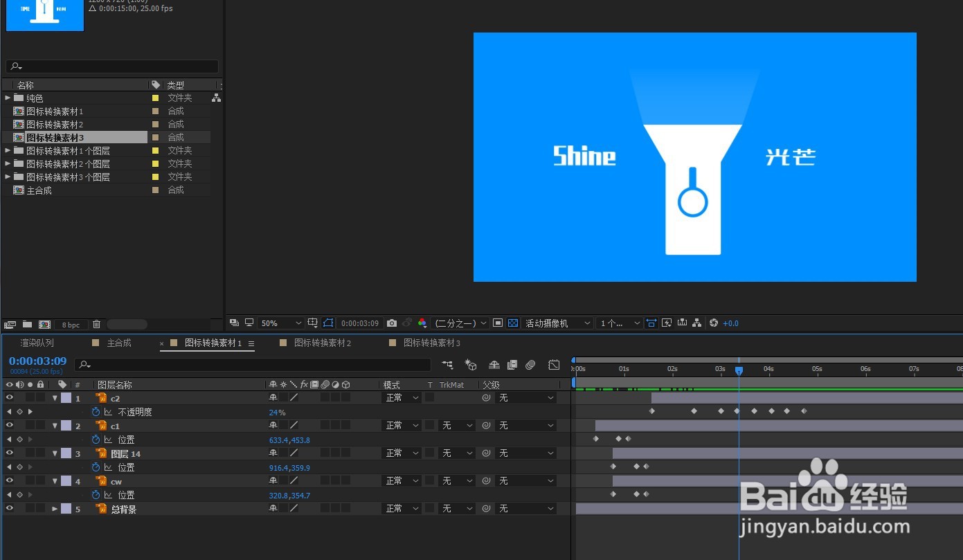Switch to the 主合成 timeline tab

coord(119,343)
